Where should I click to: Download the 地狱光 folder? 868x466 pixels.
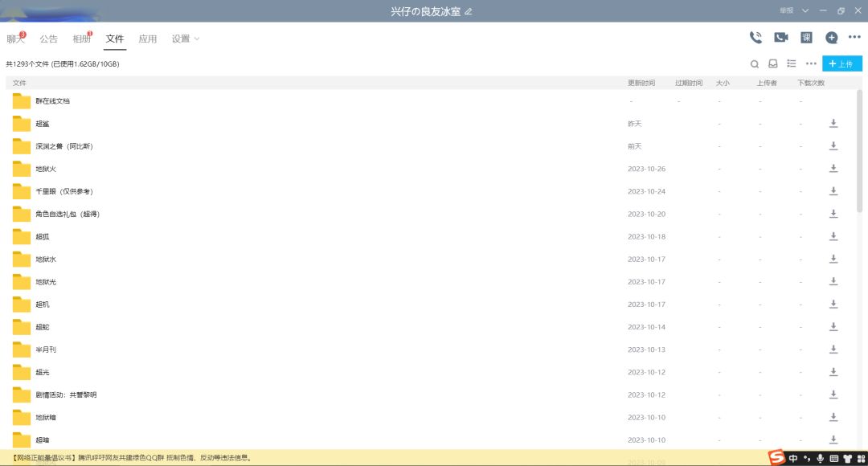pyautogui.click(x=833, y=282)
